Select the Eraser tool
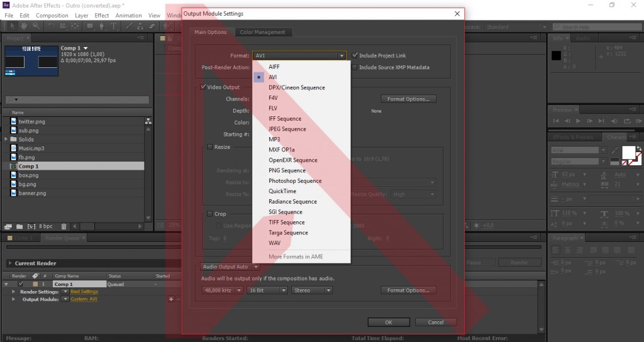The image size is (644, 342). pos(152,26)
